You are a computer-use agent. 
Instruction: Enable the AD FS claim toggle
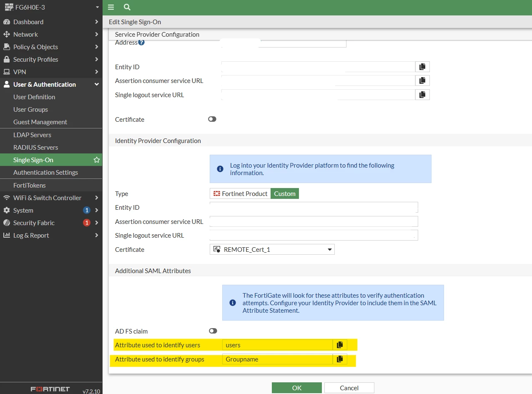[x=213, y=331]
